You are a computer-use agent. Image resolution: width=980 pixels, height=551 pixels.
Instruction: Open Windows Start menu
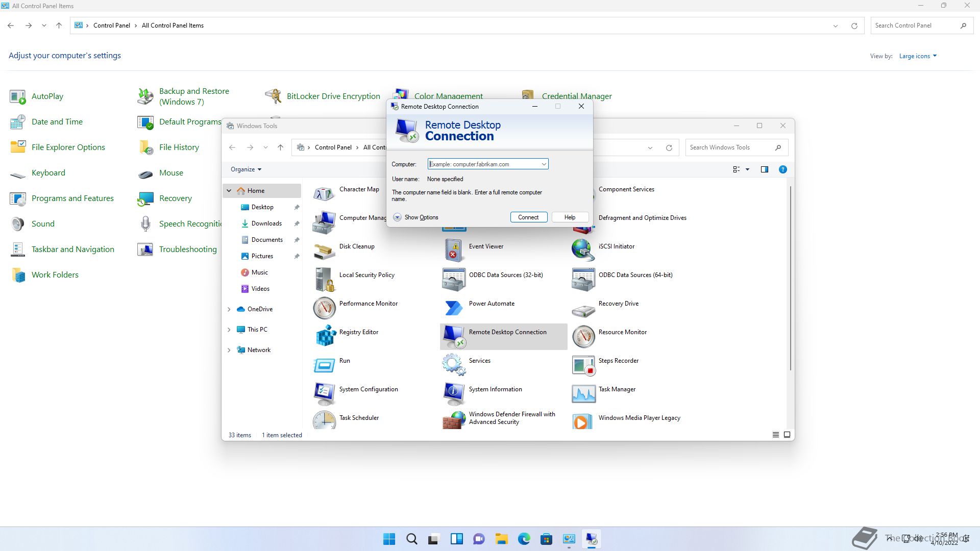pos(389,539)
